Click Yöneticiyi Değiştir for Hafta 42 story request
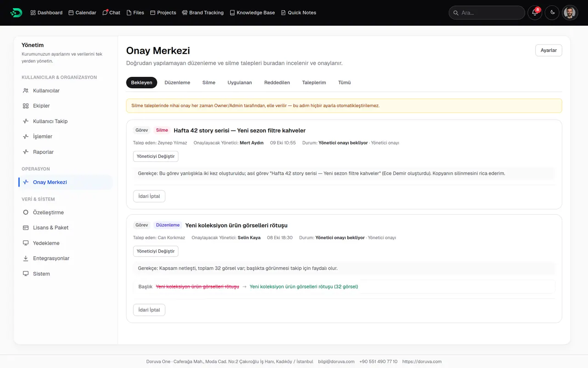The image size is (588, 368). pos(156,156)
